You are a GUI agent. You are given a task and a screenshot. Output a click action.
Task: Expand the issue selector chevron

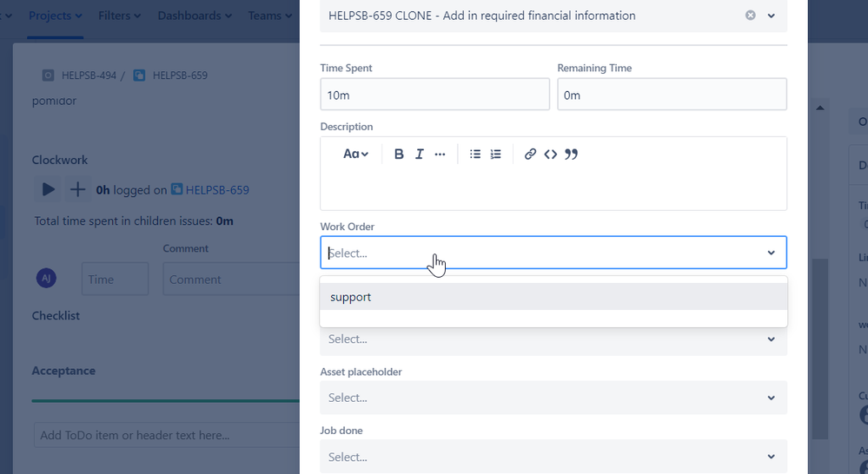[772, 16]
